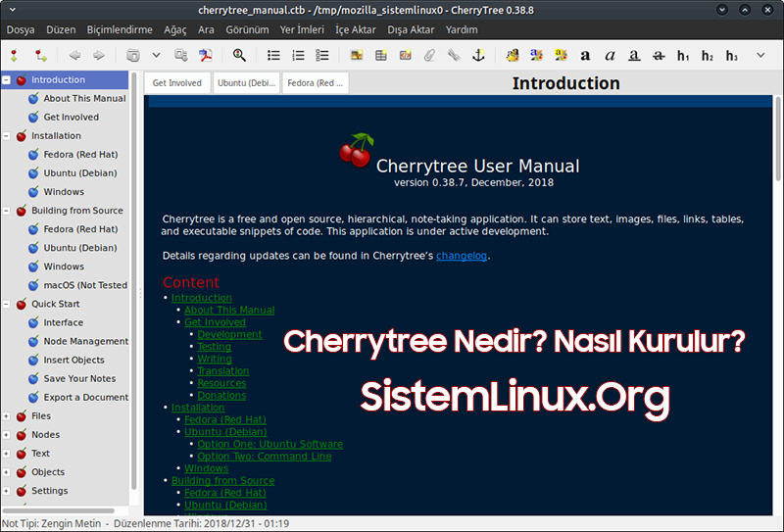Expand the toolbar overflow chevron

click(x=760, y=55)
